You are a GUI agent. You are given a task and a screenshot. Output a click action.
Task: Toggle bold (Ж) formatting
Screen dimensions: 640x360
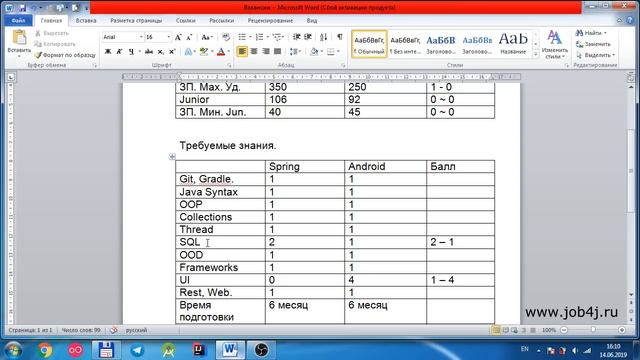pos(108,51)
